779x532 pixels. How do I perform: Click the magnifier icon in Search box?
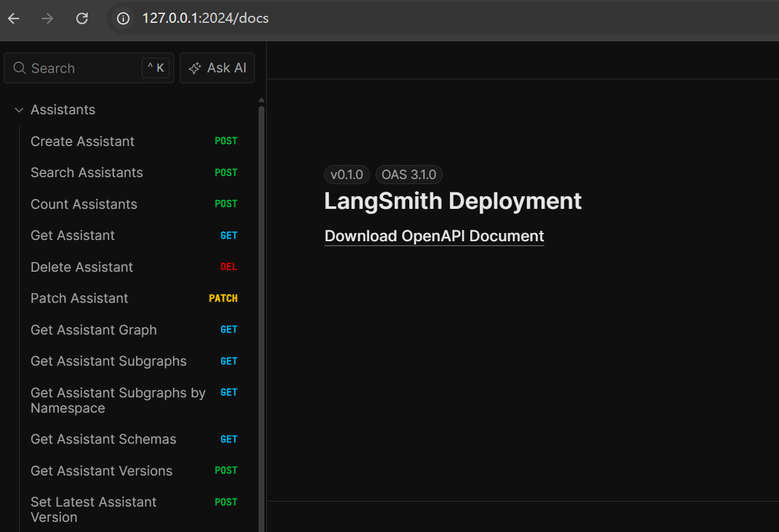[20, 68]
